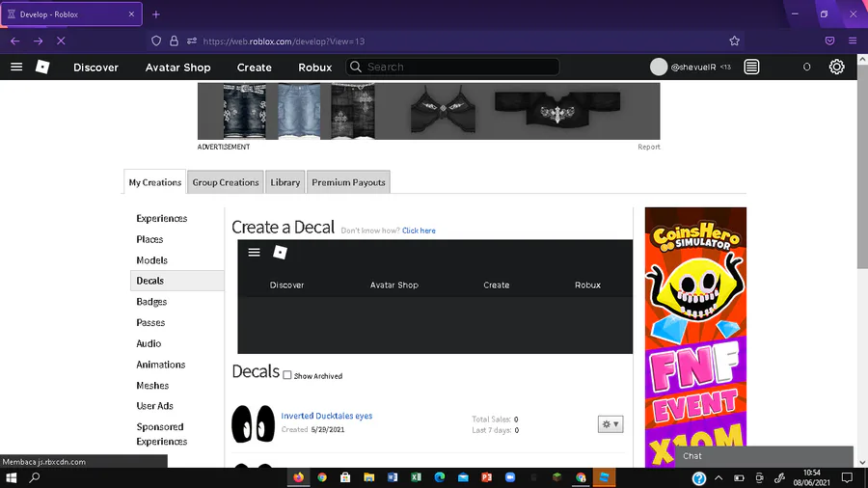This screenshot has height=488, width=868.
Task: Open Microsoft Edge from taskbar
Action: point(440,477)
